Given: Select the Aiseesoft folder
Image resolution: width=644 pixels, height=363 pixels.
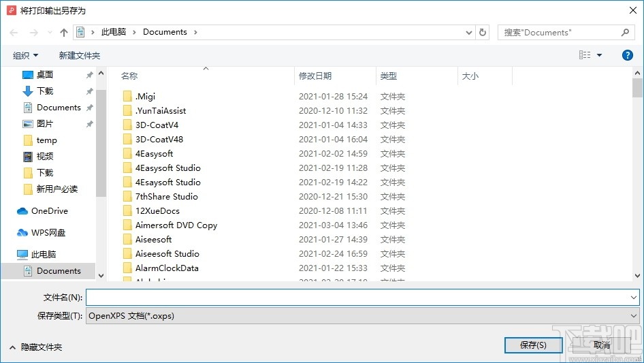Looking at the screenshot, I should (x=153, y=240).
